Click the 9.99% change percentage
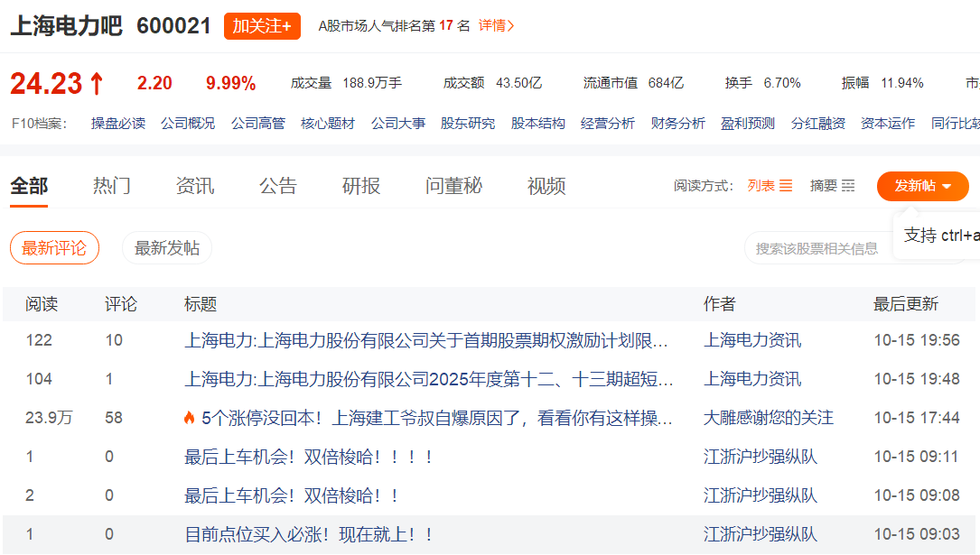The width and height of the screenshot is (980, 555). [230, 83]
